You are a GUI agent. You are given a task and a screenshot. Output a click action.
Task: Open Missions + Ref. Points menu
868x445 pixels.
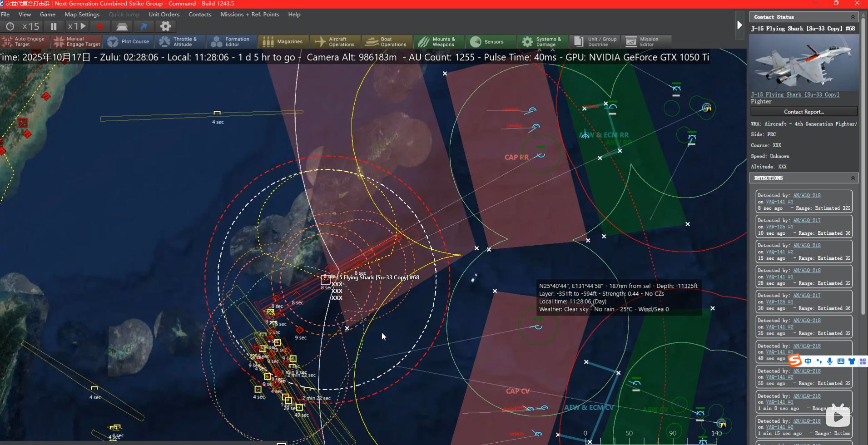coord(250,15)
